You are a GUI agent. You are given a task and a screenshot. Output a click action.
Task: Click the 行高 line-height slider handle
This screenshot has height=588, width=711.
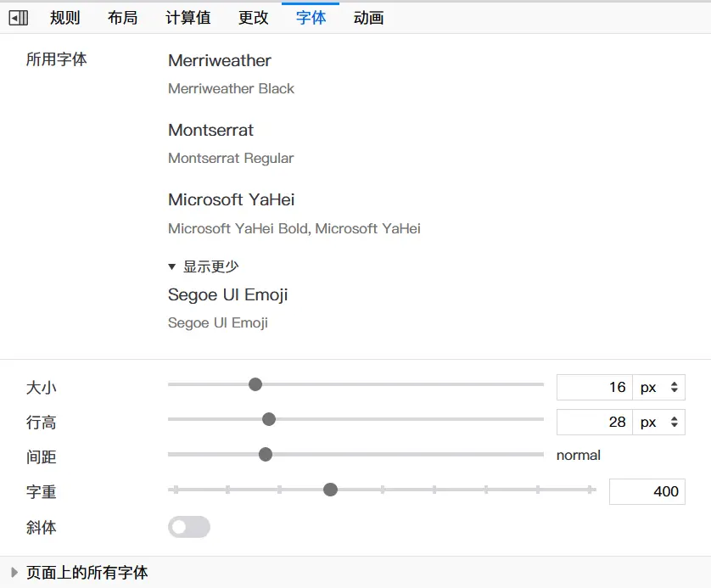coord(269,419)
